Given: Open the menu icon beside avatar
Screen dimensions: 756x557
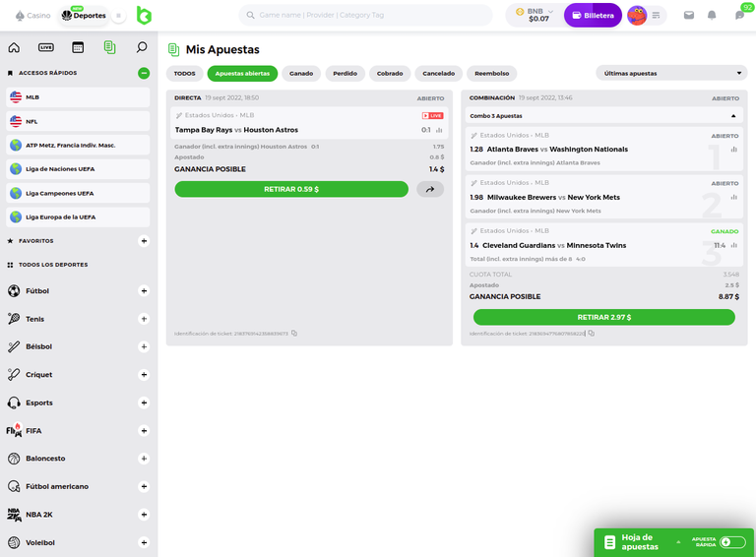Looking at the screenshot, I should 656,16.
